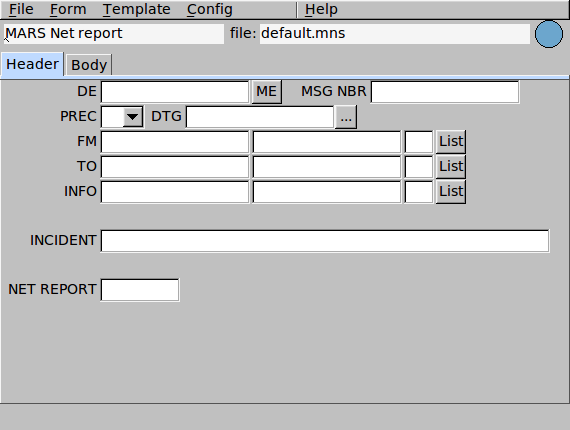
Task: Open the List button in INFO row
Action: click(451, 192)
